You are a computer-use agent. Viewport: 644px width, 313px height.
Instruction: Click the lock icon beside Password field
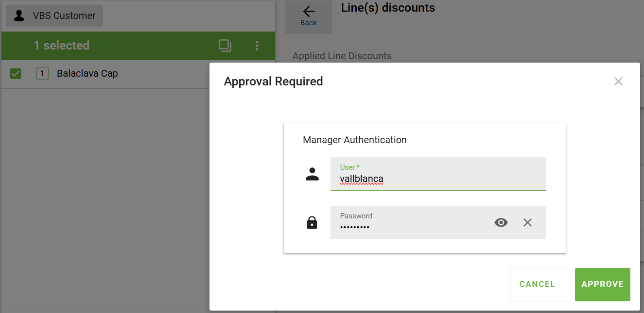[x=312, y=223]
